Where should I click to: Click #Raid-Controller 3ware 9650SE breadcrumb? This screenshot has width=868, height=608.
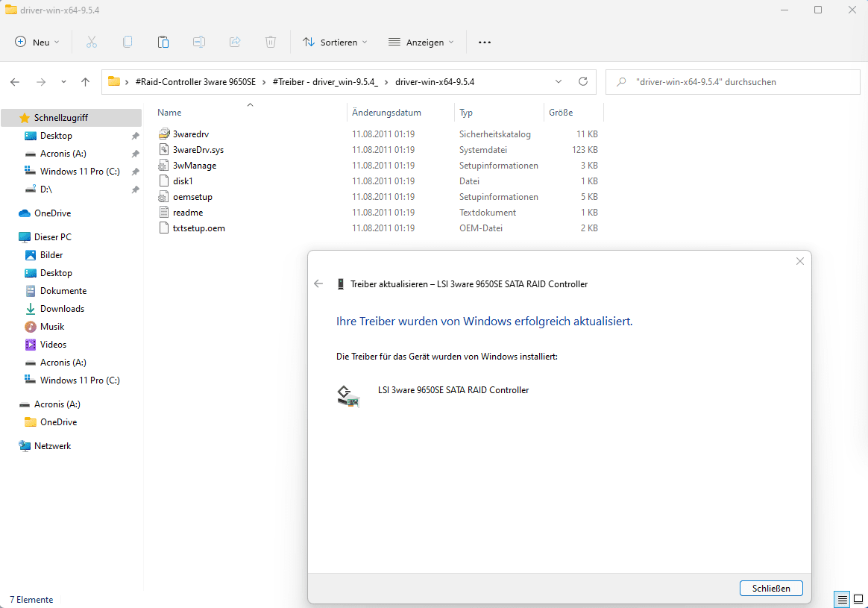(x=195, y=82)
